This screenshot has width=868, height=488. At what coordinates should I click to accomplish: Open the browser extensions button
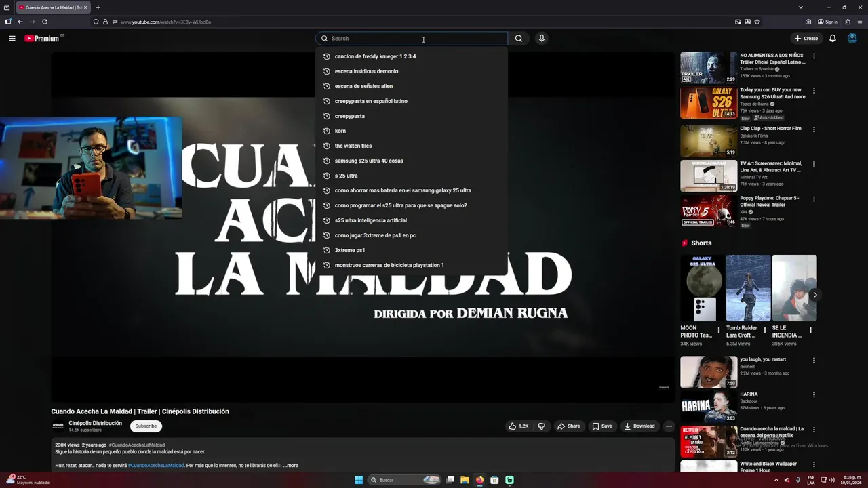[x=848, y=22]
